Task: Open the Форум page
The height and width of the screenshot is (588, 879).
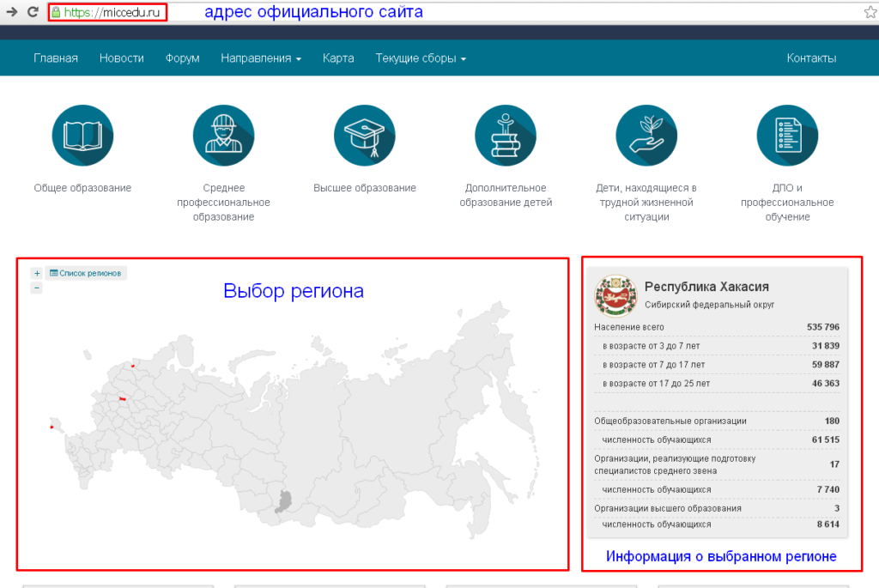Action: (182, 58)
